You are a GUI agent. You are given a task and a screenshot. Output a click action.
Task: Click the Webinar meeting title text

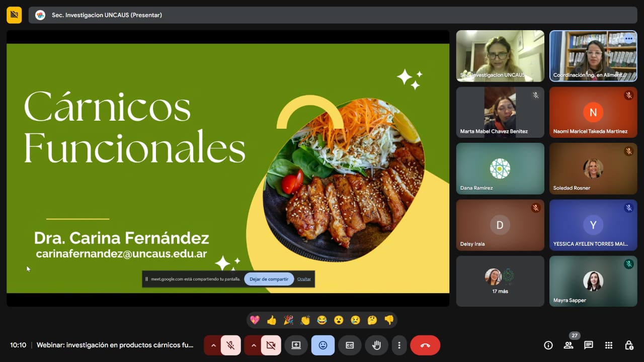(x=115, y=345)
